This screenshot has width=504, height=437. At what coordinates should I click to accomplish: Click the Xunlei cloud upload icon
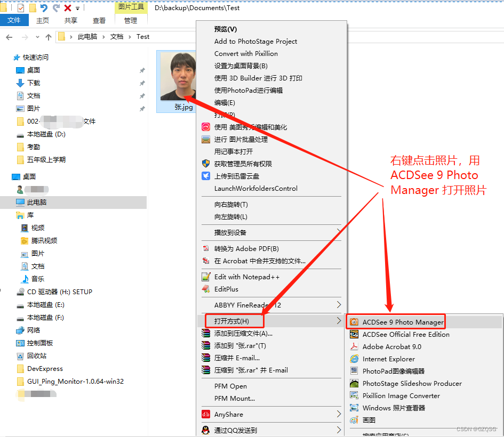tap(206, 176)
